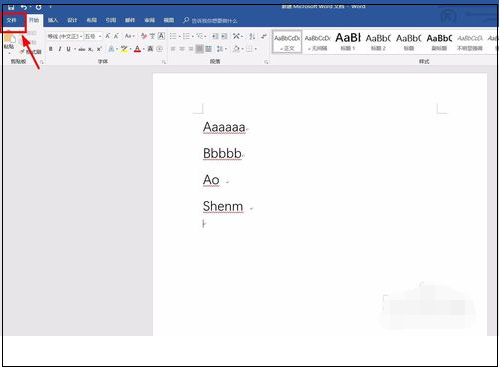The image size is (500, 368).
Task: Click the Grow Font icon
Action: click(x=108, y=36)
